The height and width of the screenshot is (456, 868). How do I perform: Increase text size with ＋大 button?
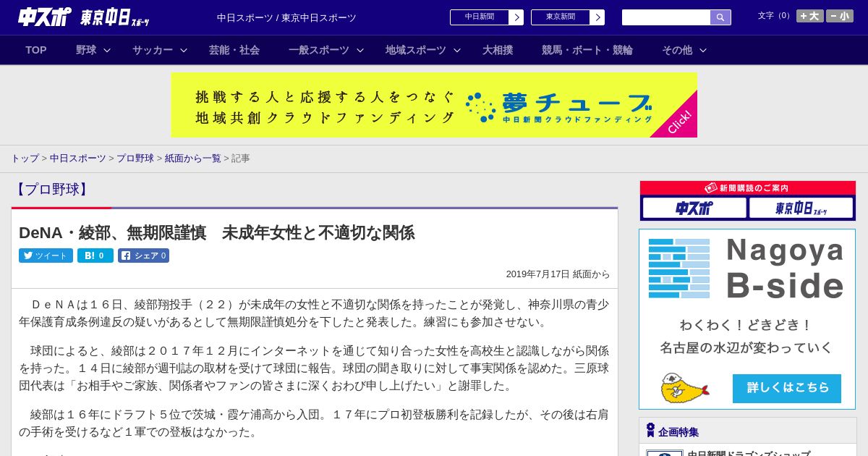tap(810, 16)
